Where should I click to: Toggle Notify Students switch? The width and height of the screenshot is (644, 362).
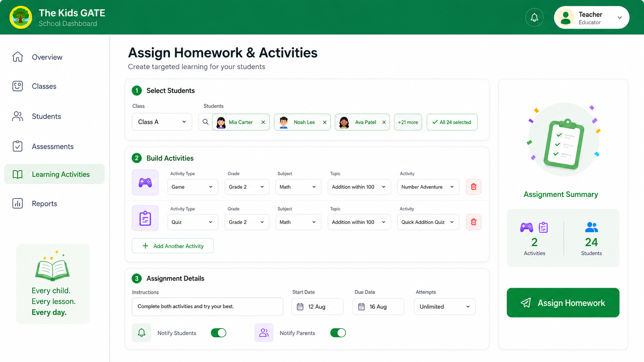click(218, 333)
